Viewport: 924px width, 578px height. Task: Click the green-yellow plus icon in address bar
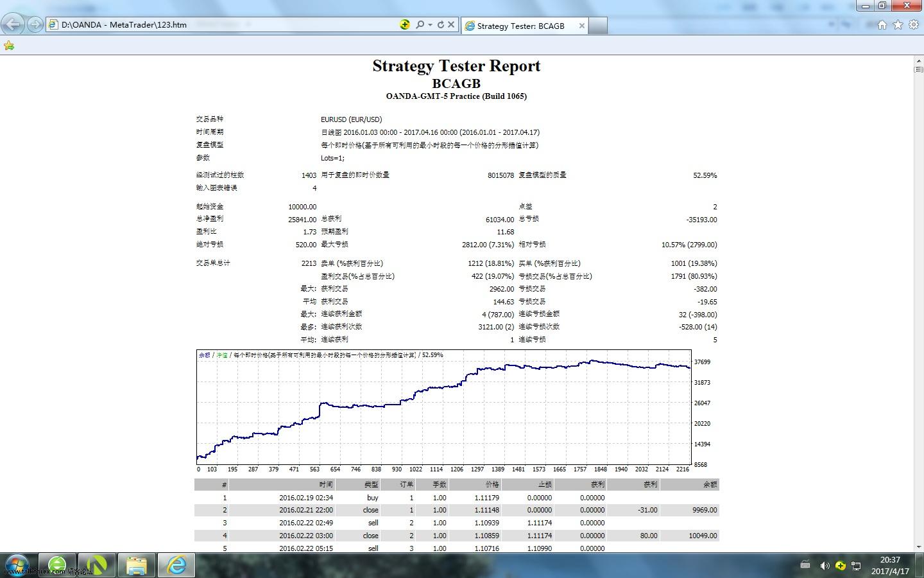pyautogui.click(x=405, y=24)
